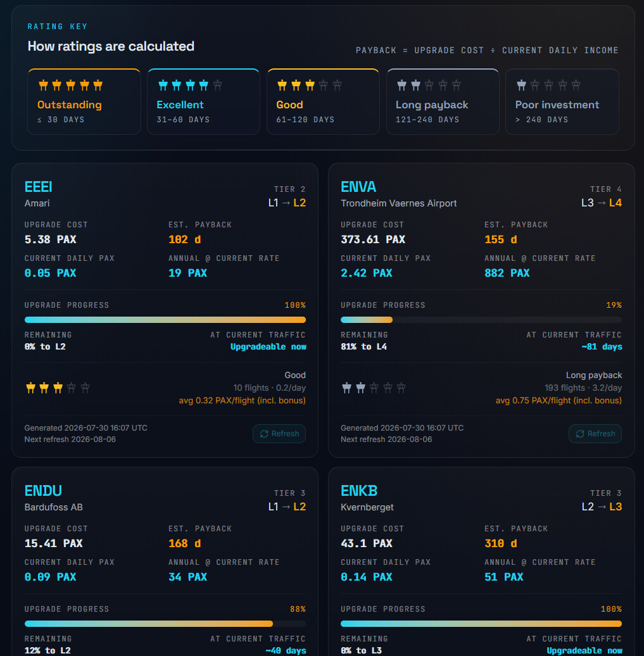Click the first gold tower icon under Outstanding
This screenshot has width=644, height=656.
coord(43,85)
